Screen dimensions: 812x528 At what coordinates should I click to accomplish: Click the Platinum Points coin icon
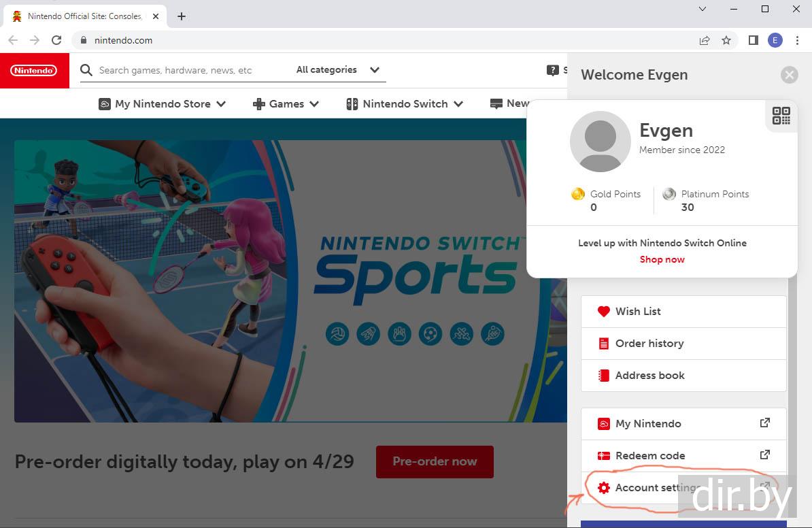pos(669,194)
